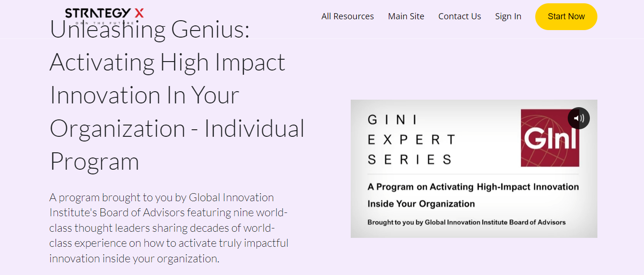Click the 'Unleashing Genius:' heading line
The height and width of the screenshot is (275, 644).
point(149,30)
